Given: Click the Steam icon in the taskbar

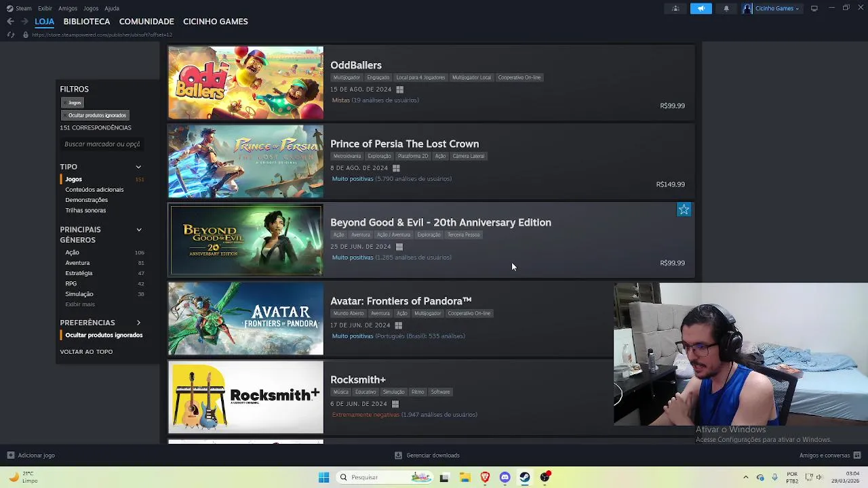Looking at the screenshot, I should click(x=525, y=477).
